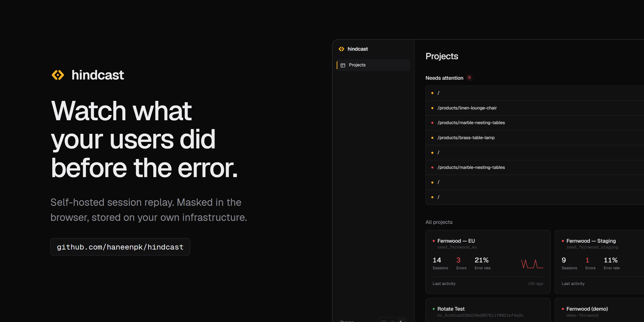Viewport: 644px width, 322px height.
Task: Click the status dot beside /products/linen-lounge-chair
Action: pos(432,108)
